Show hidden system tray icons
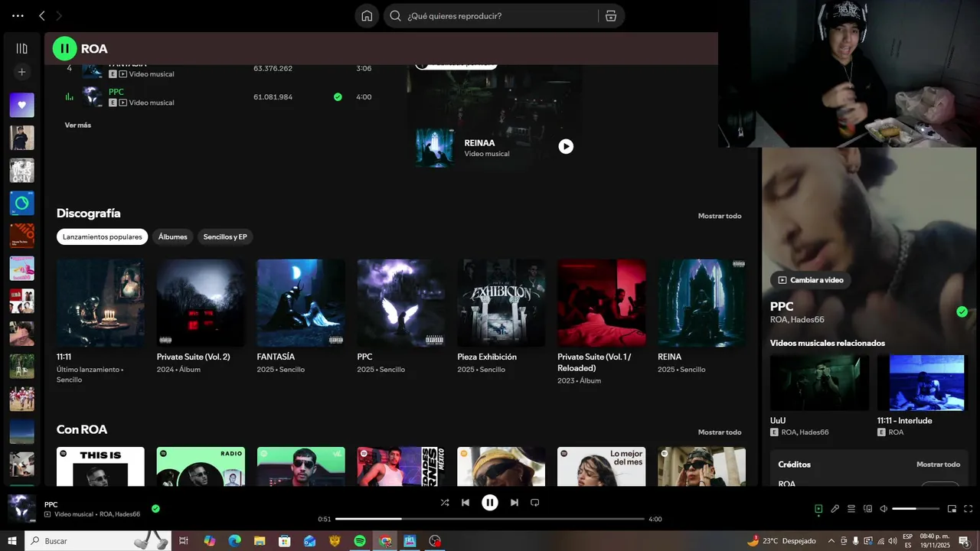The image size is (980, 551). coord(831,541)
